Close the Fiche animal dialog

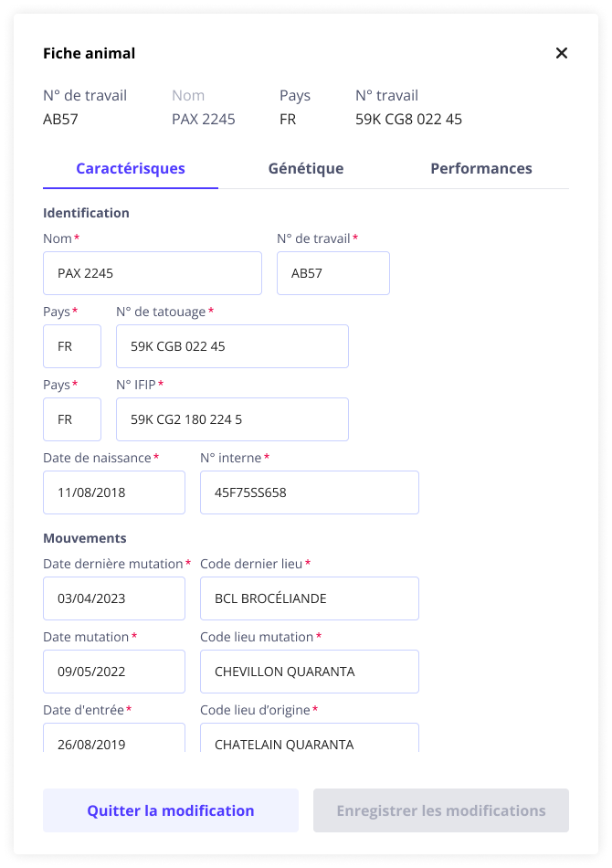[562, 53]
